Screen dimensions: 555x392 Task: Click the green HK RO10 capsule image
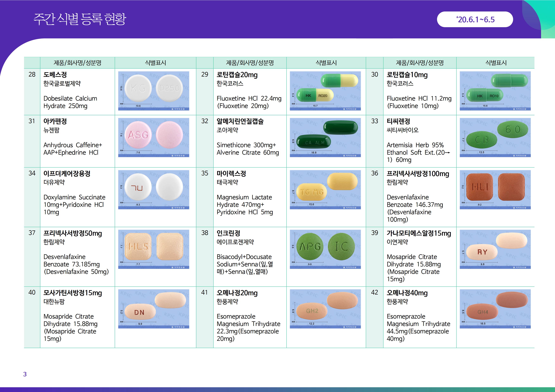click(495, 91)
